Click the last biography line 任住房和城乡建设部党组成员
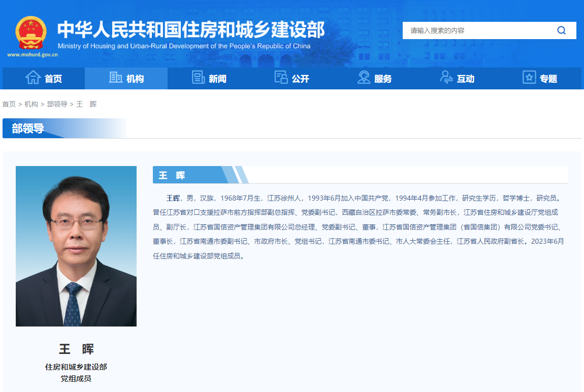Viewport: 584px width, 392px height. 199,256
